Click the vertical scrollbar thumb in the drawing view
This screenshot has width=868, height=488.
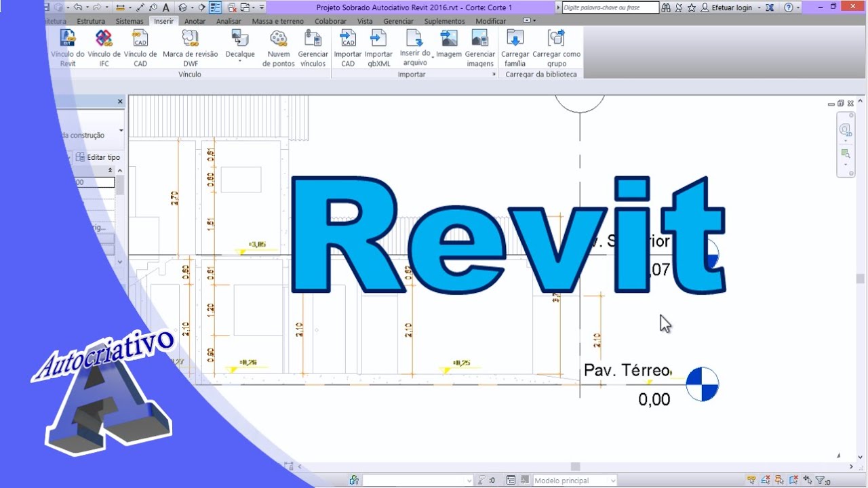(x=860, y=279)
